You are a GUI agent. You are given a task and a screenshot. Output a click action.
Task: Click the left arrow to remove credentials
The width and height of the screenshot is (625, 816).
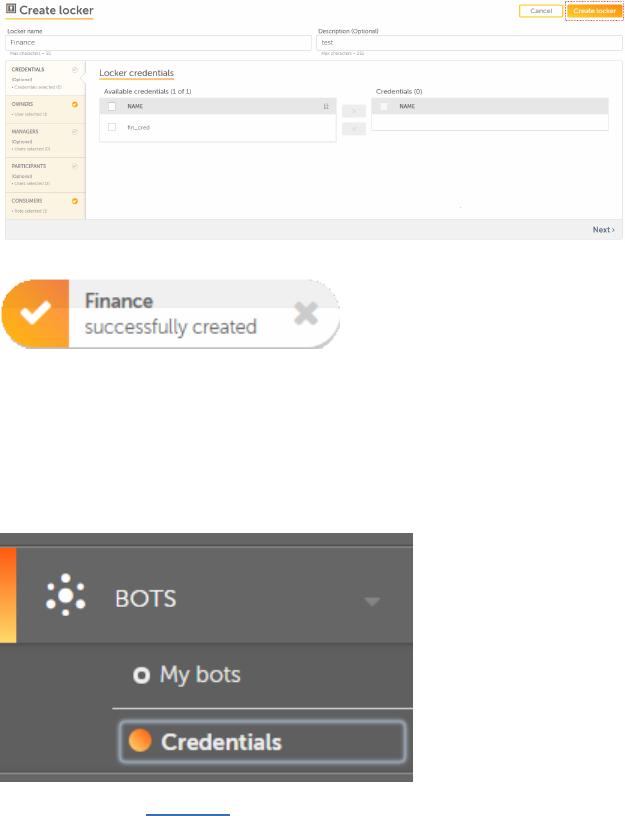coord(354,129)
